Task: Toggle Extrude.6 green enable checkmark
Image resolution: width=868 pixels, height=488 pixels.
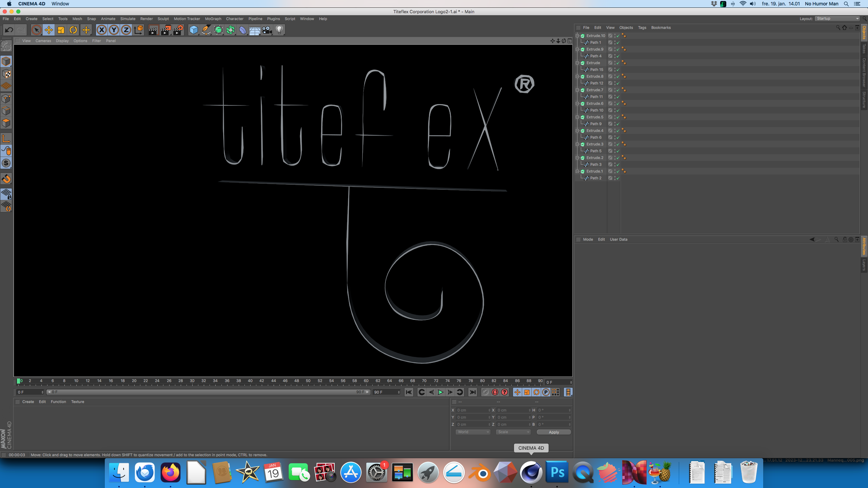Action: click(x=618, y=104)
